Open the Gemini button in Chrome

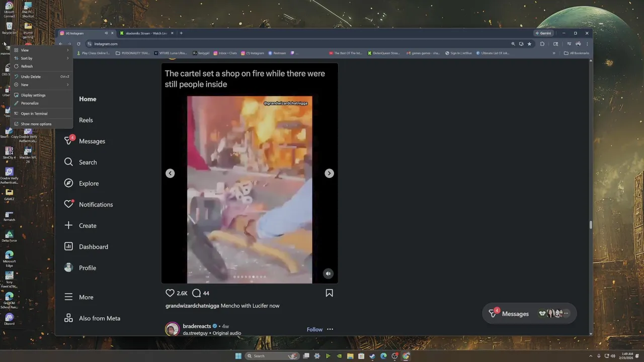(543, 33)
